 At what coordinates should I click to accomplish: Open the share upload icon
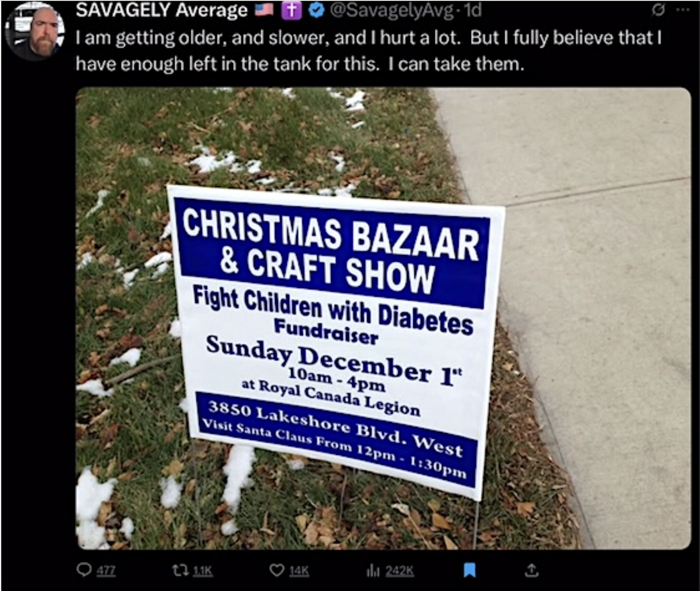(x=531, y=571)
